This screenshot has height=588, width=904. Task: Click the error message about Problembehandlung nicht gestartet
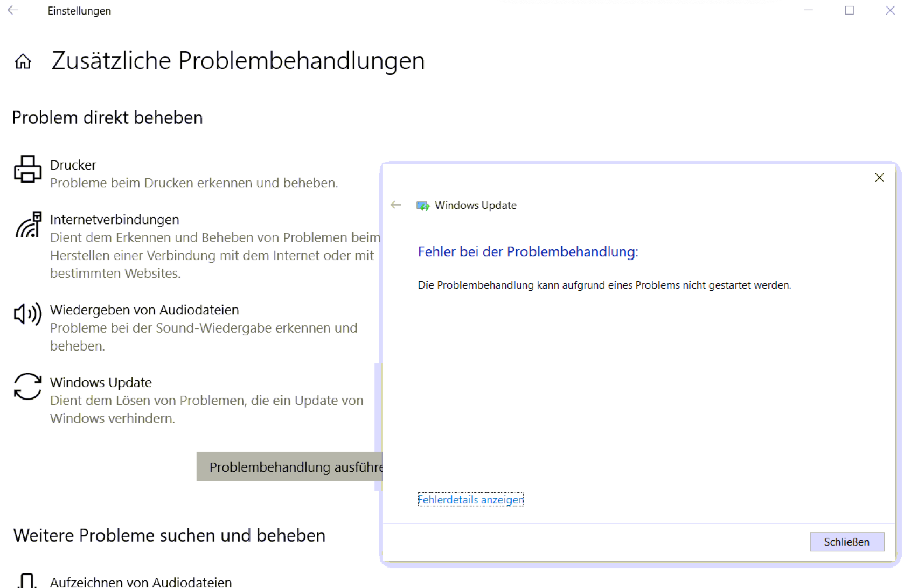604,285
